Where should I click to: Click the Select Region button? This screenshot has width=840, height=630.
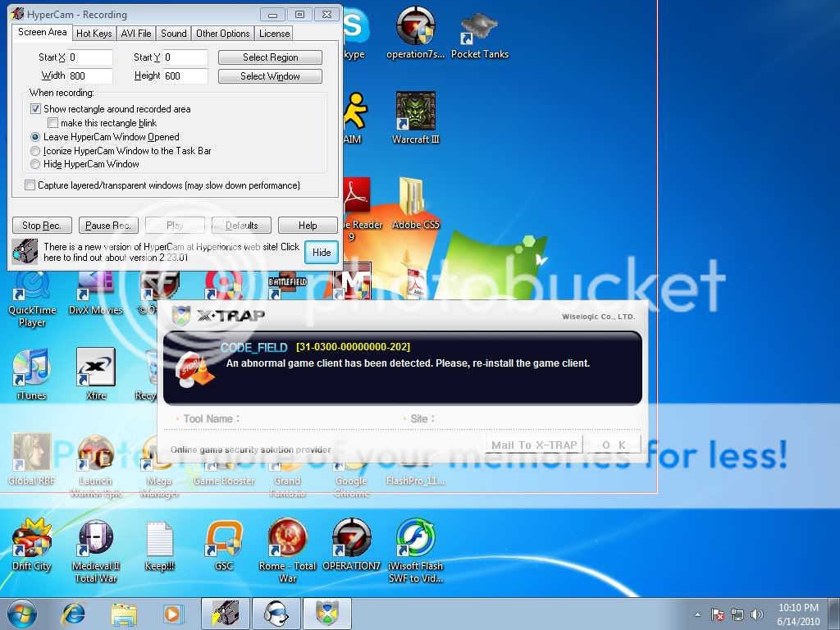tap(270, 57)
